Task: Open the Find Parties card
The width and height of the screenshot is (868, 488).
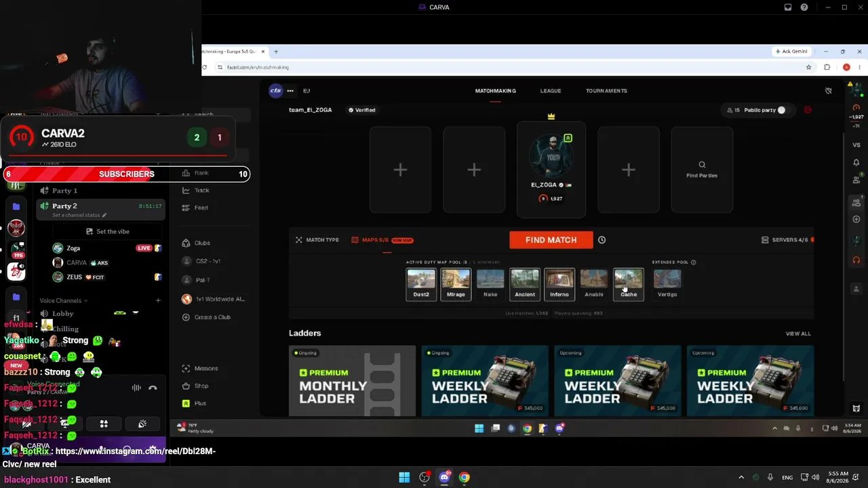Action: tap(702, 169)
